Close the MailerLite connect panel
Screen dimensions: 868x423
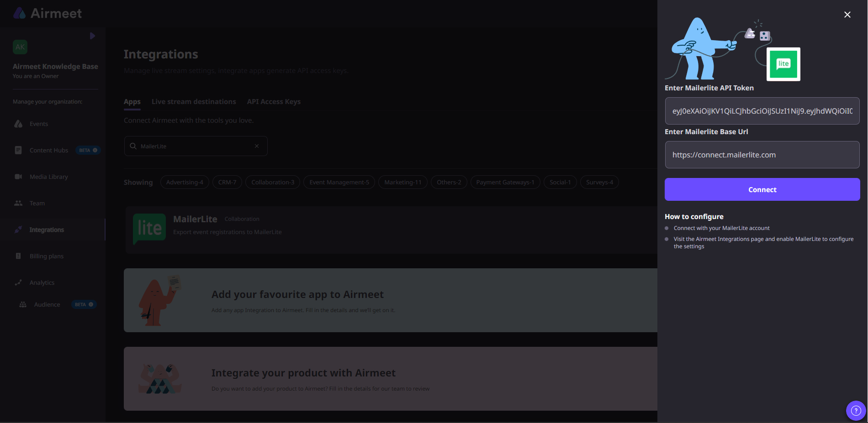click(847, 15)
